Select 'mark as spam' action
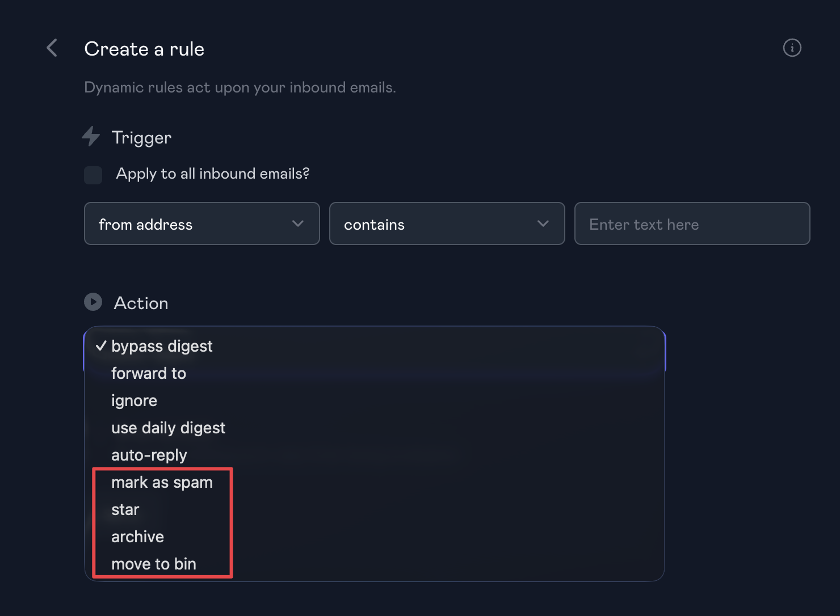This screenshot has height=616, width=840. [x=162, y=482]
